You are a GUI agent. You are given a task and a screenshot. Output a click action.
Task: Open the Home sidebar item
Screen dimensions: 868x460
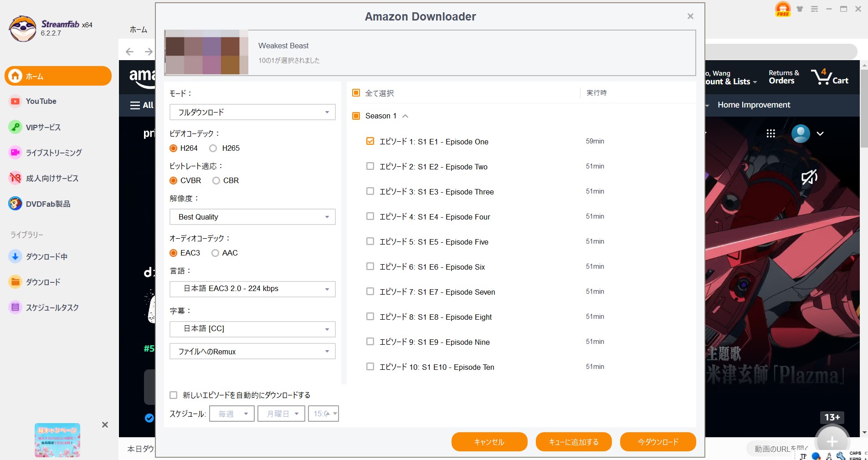58,76
